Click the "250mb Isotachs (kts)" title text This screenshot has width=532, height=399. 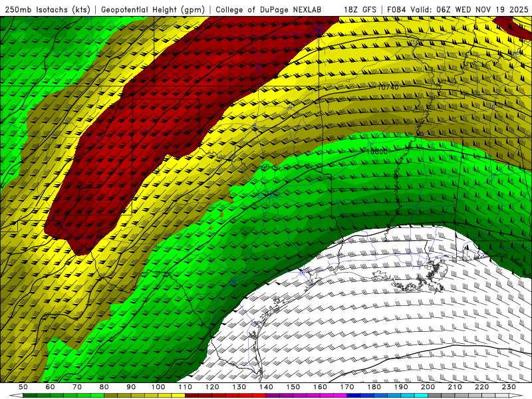pos(48,9)
